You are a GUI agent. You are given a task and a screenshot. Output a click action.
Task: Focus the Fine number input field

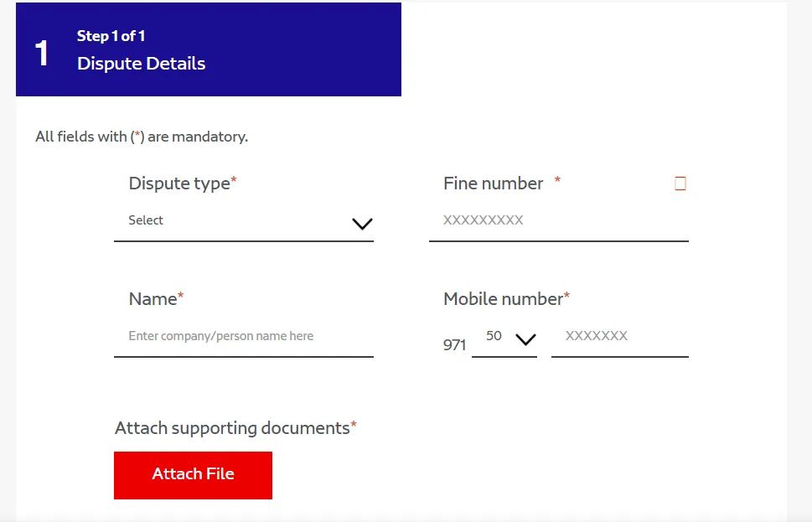pyautogui.click(x=557, y=221)
